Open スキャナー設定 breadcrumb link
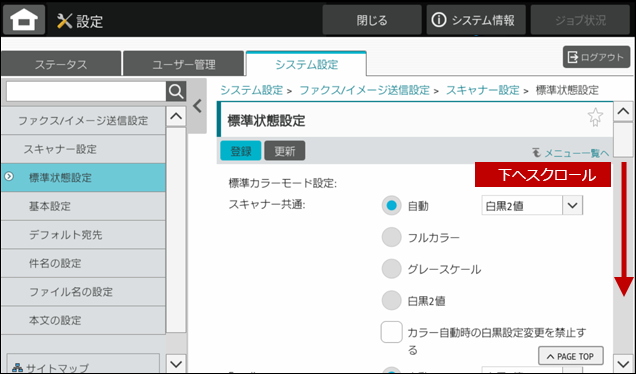Screen dimensions: 636x374 (483, 90)
